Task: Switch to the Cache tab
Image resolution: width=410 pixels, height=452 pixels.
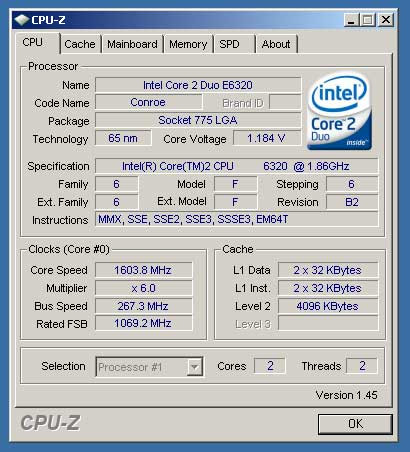Action: (x=80, y=44)
